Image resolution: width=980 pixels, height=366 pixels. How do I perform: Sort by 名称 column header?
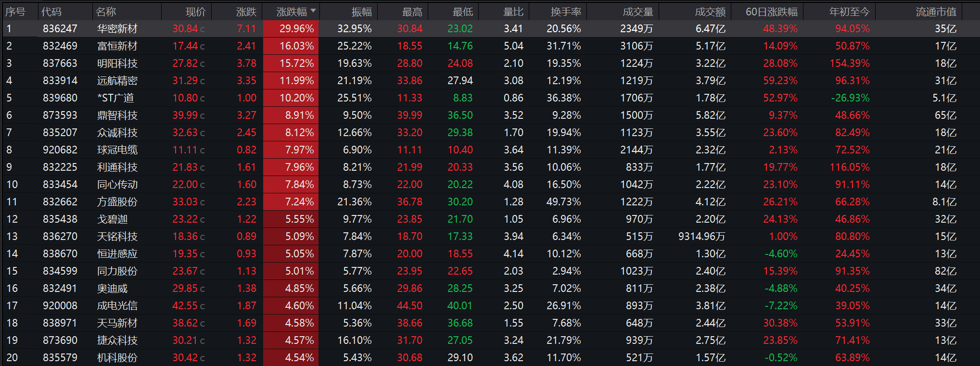tap(106, 12)
